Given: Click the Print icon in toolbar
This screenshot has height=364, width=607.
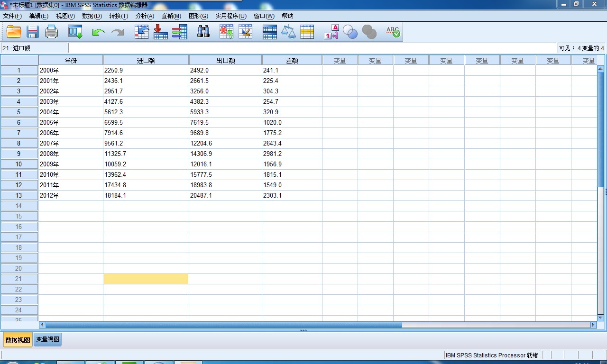Looking at the screenshot, I should point(51,32).
